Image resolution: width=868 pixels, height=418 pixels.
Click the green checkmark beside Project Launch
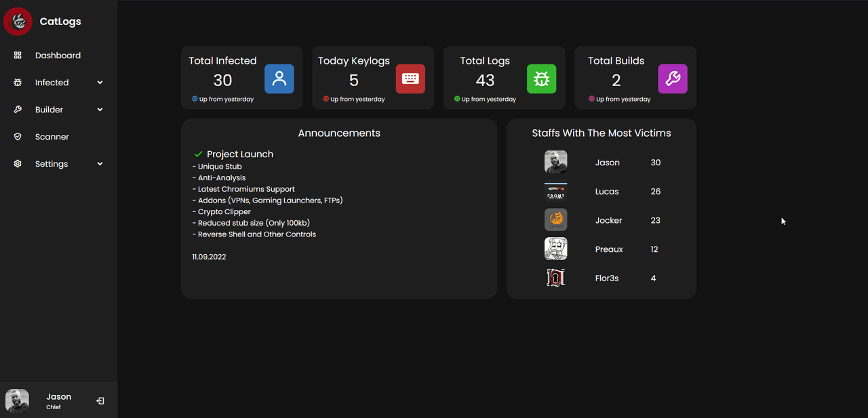click(199, 154)
